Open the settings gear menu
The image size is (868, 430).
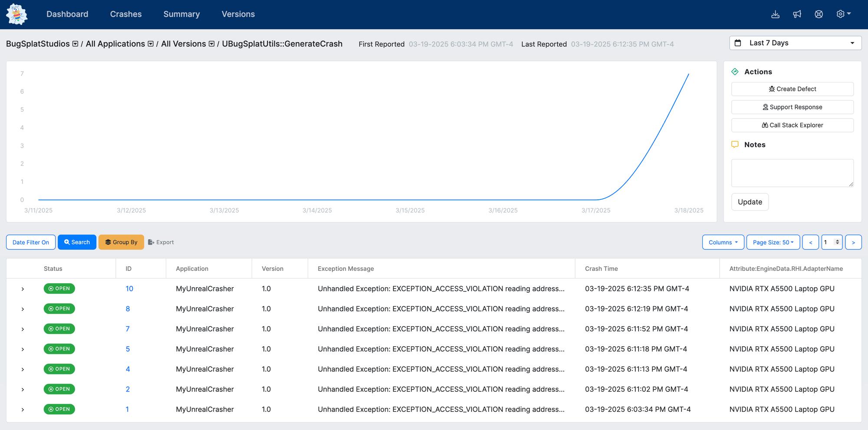click(843, 14)
